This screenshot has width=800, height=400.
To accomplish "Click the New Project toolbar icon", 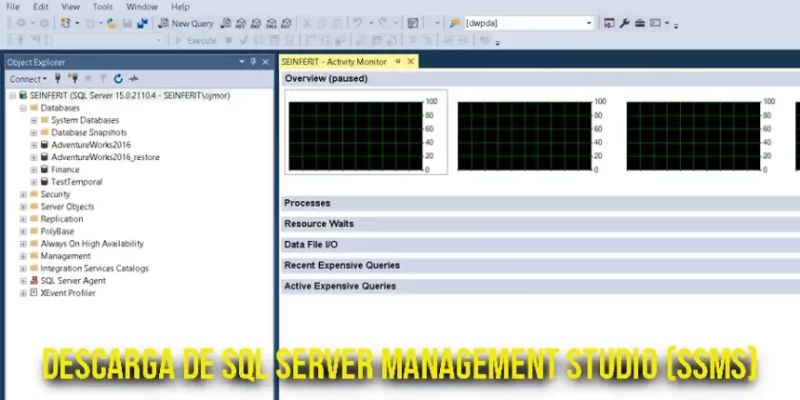I will [65, 23].
